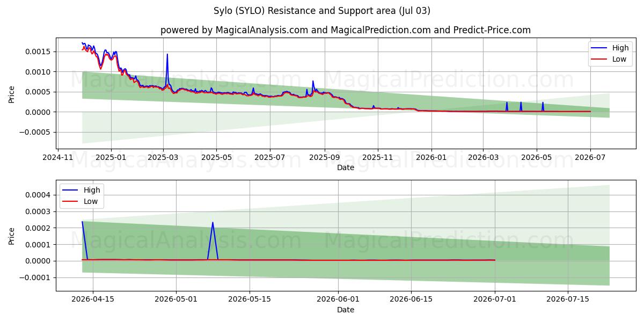
Task: Click the May 2026 blue spike in bottom chart
Action: (213, 223)
